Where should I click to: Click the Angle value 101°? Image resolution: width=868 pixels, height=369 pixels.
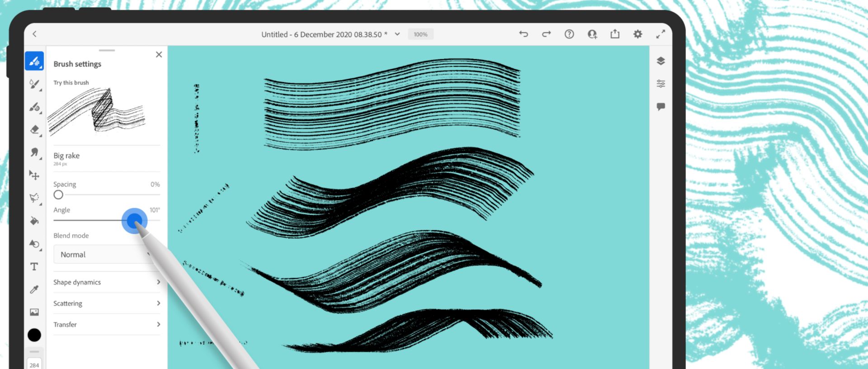[155, 210]
